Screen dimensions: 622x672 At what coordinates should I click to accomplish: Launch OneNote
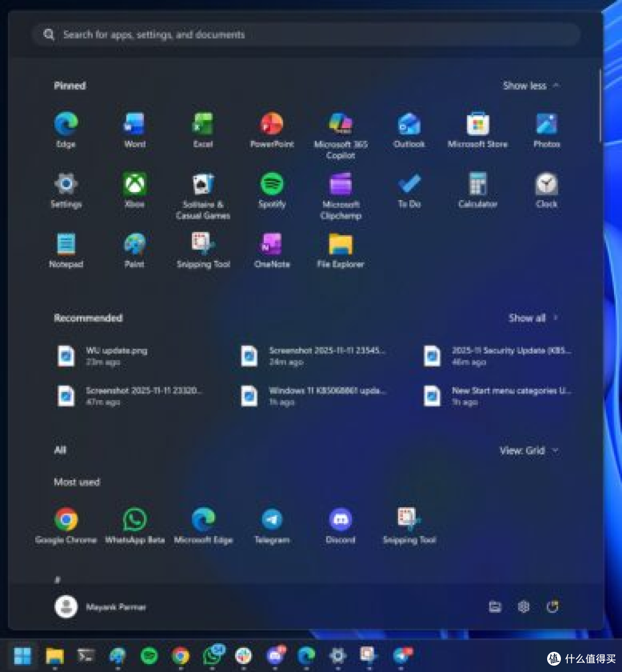[x=272, y=250]
